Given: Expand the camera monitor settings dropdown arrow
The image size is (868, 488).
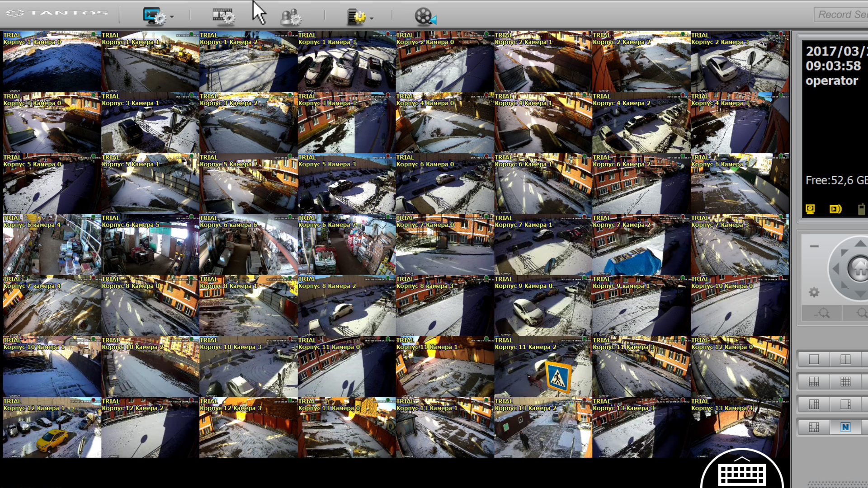Looking at the screenshot, I should click(172, 17).
